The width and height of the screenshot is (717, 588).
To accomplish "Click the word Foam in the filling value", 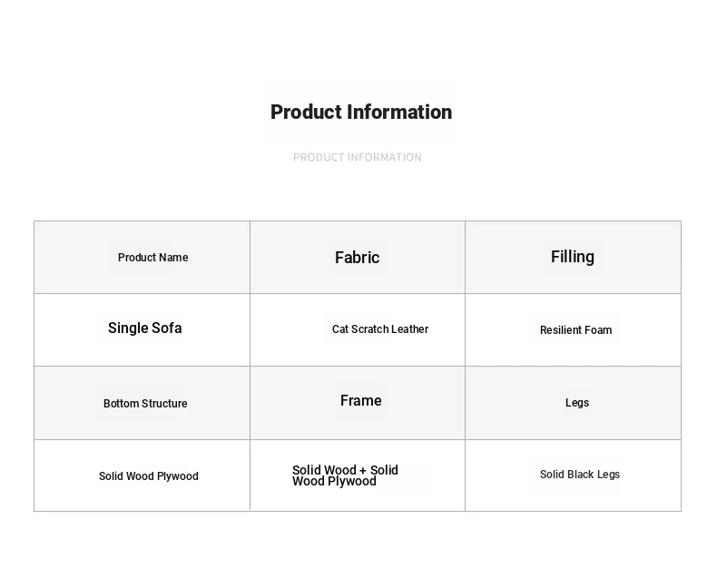I will click(597, 330).
